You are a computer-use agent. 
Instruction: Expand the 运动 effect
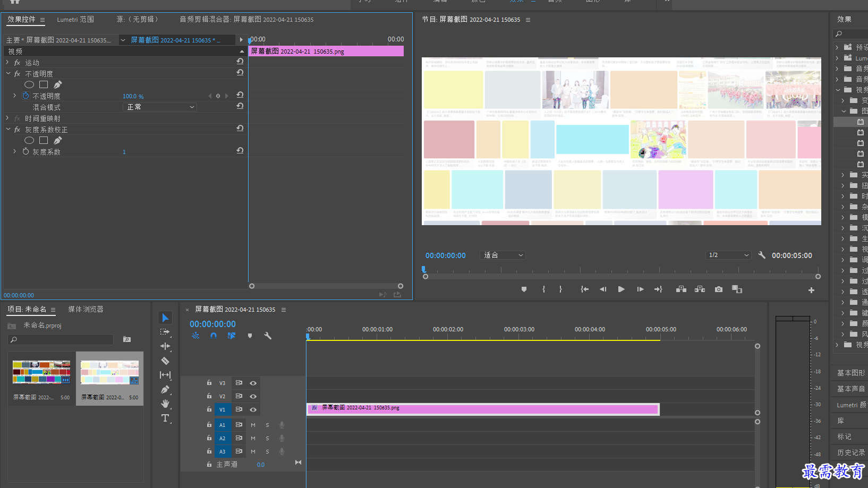[7, 62]
